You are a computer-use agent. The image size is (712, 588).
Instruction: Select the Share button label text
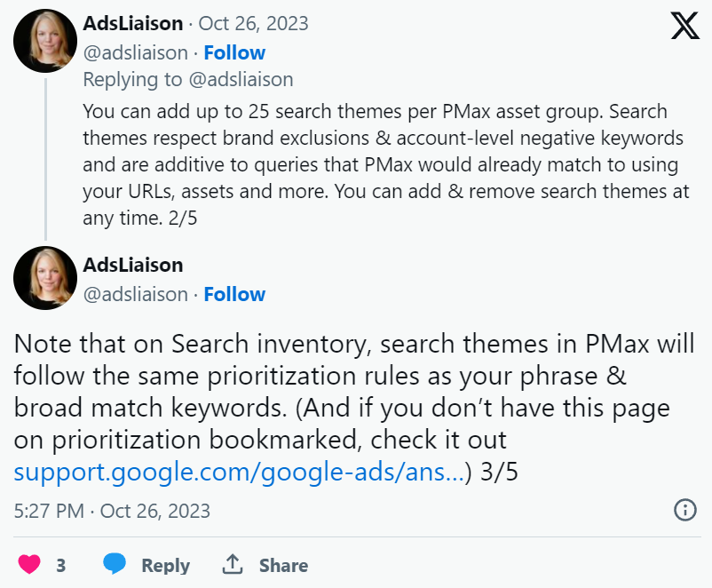coord(281,565)
